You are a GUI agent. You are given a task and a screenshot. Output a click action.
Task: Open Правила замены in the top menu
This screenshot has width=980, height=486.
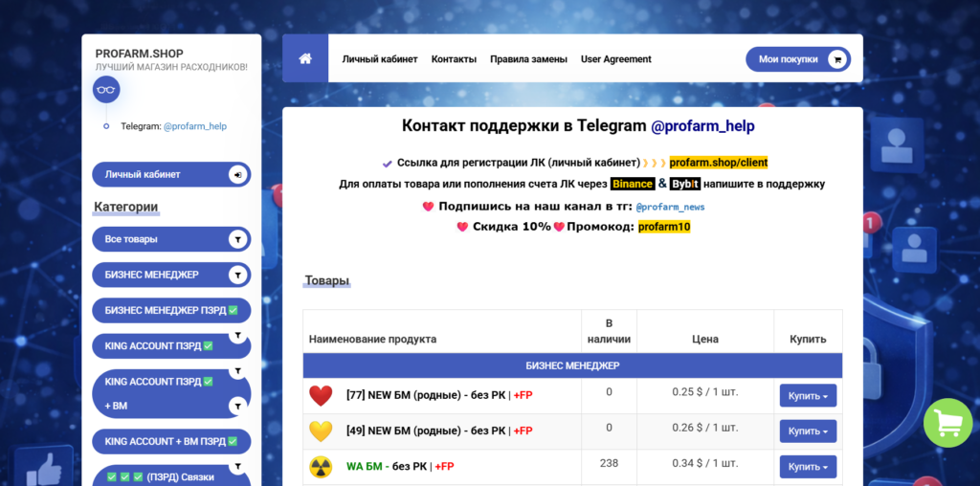coord(528,59)
